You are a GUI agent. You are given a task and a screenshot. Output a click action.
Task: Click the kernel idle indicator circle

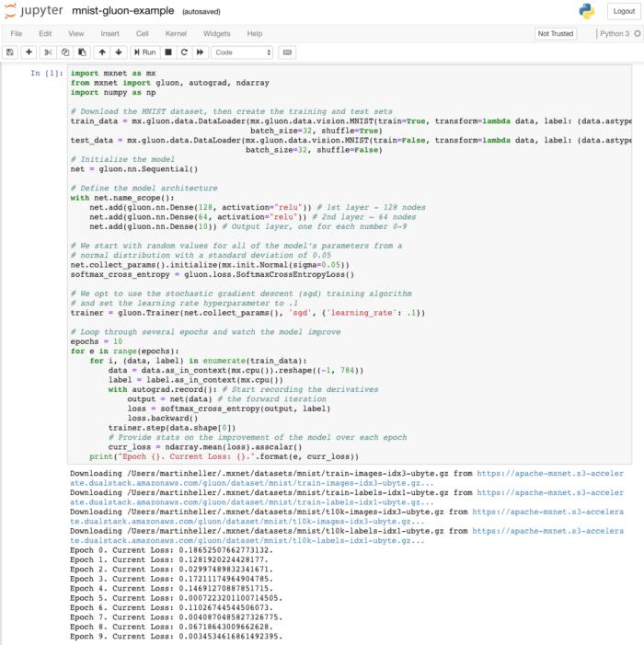pos(637,34)
